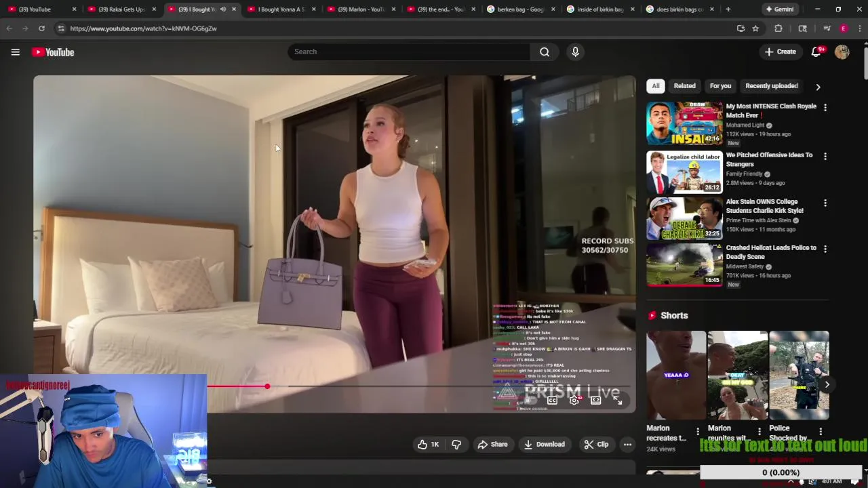Screen dimensions: 868x488
Task: Reload the page in browser
Action: pyautogui.click(x=41, y=28)
